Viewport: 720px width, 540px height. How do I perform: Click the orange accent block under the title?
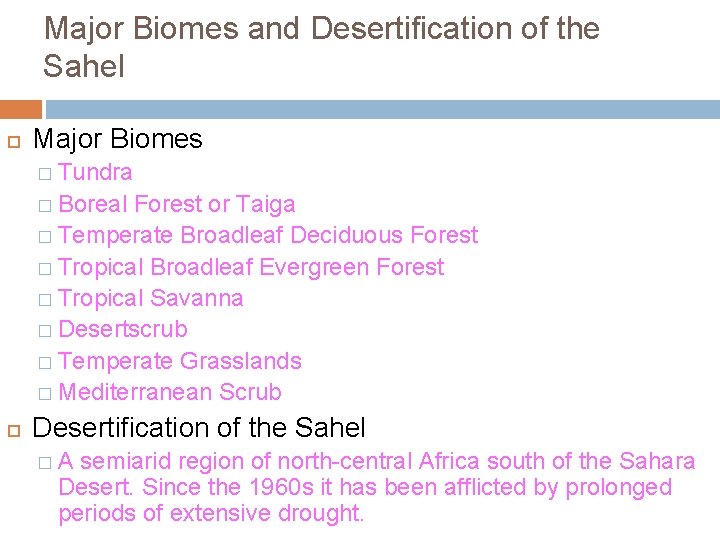20,108
